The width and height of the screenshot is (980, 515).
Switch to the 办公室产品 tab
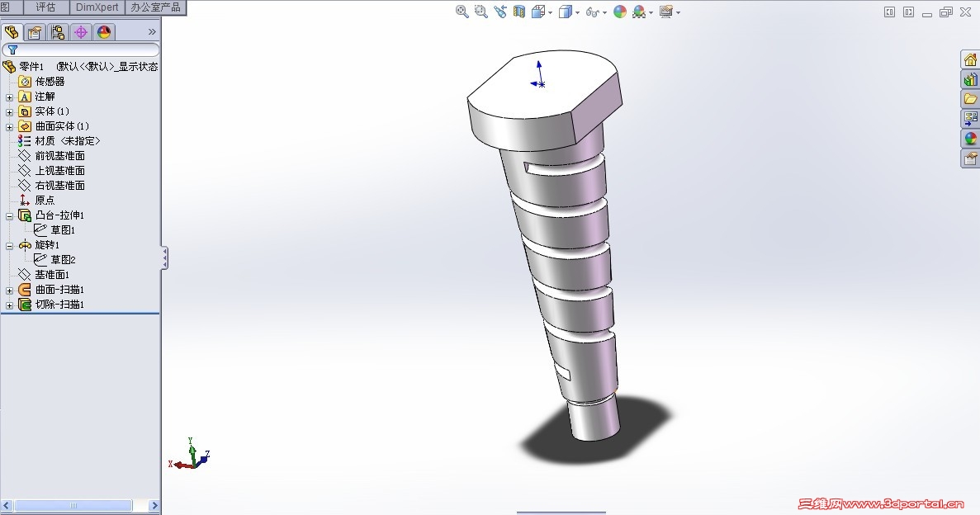pos(155,7)
